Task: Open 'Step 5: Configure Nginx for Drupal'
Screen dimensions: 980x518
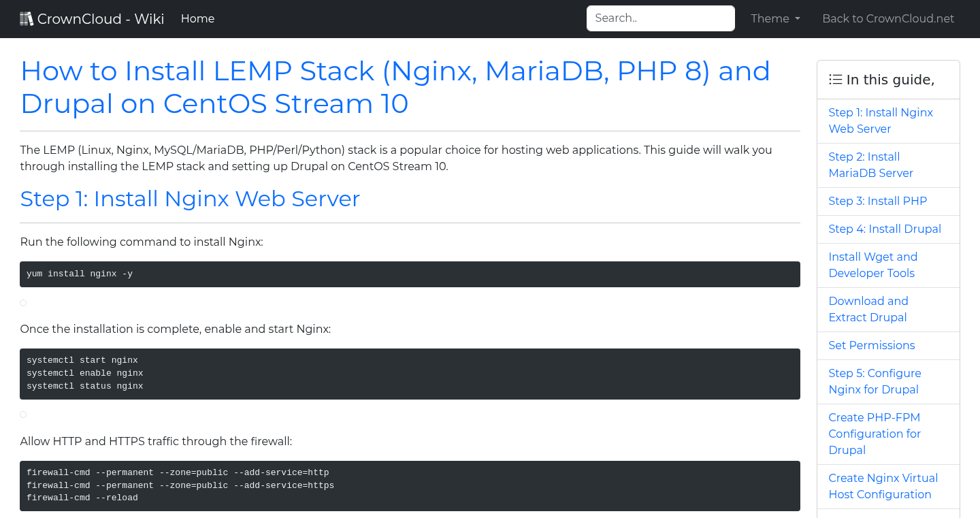Action: (x=875, y=381)
